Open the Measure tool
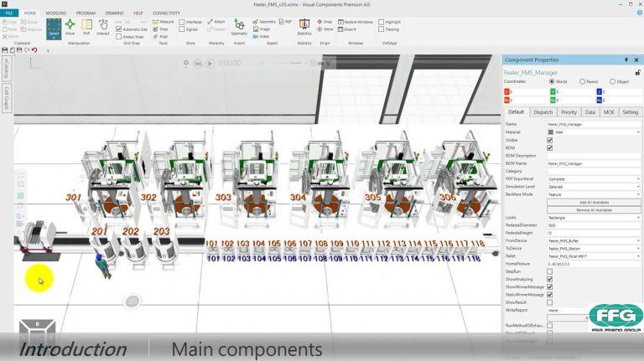Image resolution: width=644 pixels, height=361 pixels. [x=163, y=22]
